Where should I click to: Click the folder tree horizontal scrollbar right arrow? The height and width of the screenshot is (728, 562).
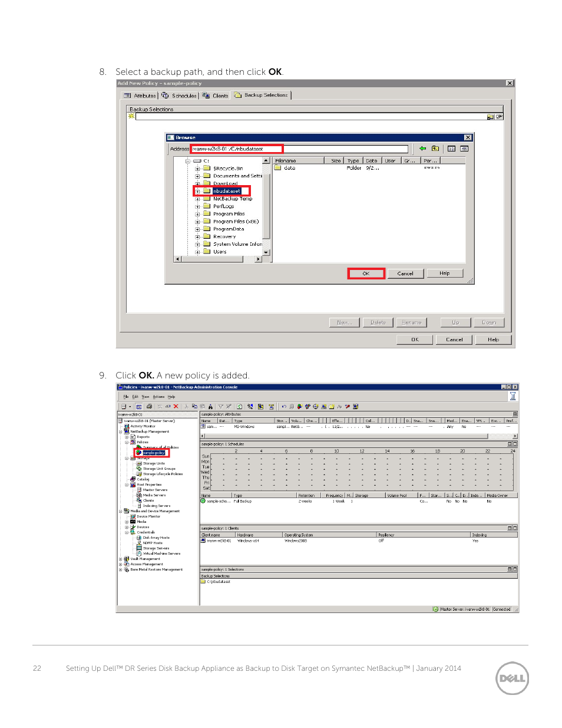258,259
